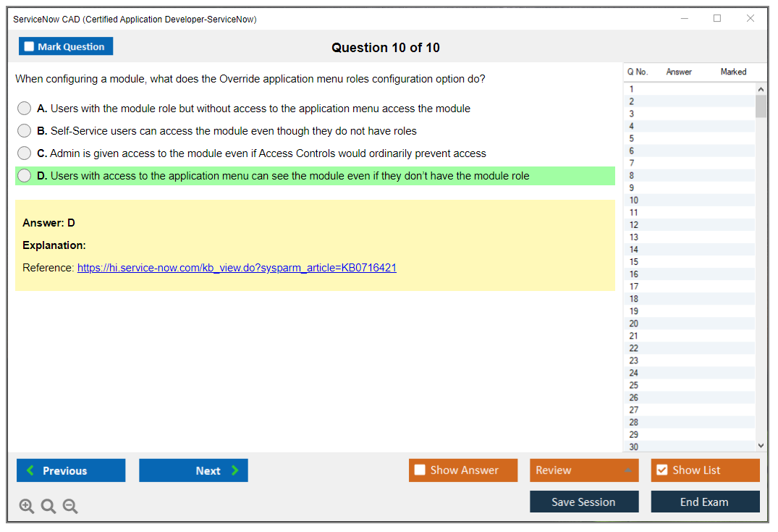This screenshot has width=778, height=532.
Task: Pick answer option C radio button
Action: coord(25,153)
